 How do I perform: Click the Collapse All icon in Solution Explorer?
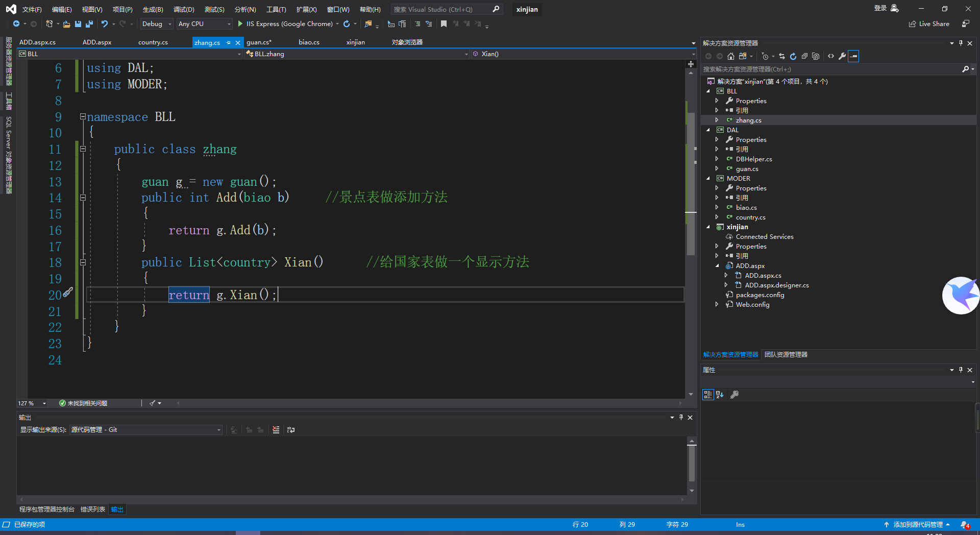coord(804,56)
